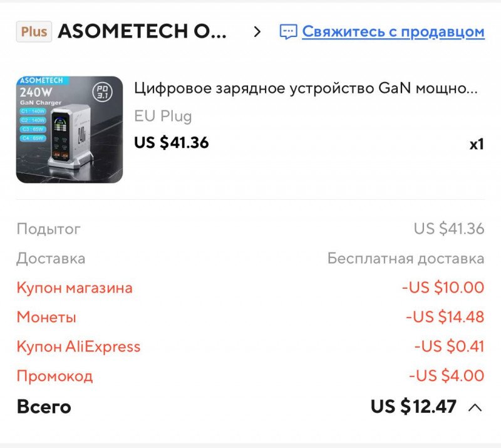
Task: Open the 240W GaN charger thumbnail
Action: point(70,130)
